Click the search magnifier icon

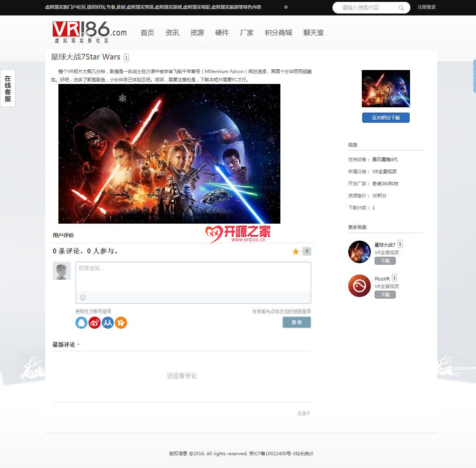pos(401,8)
